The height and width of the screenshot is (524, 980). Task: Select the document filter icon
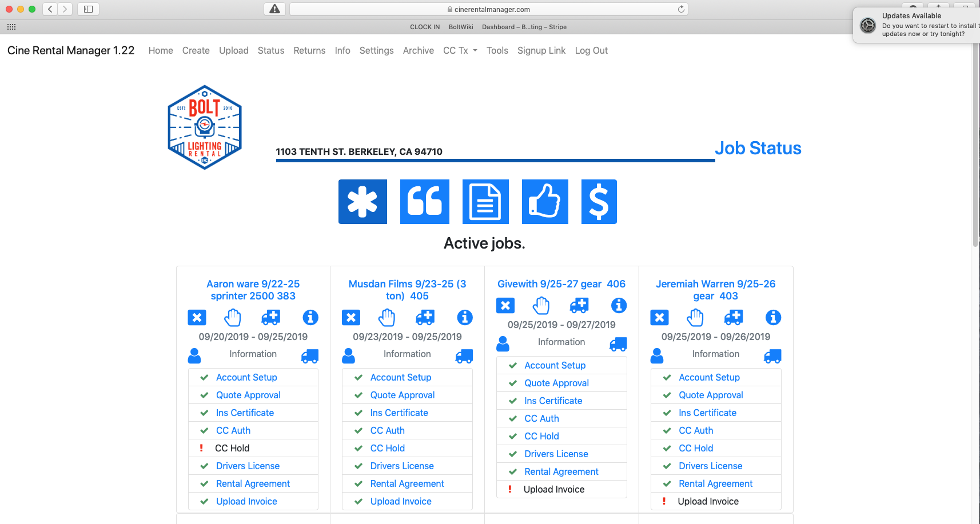coord(485,202)
